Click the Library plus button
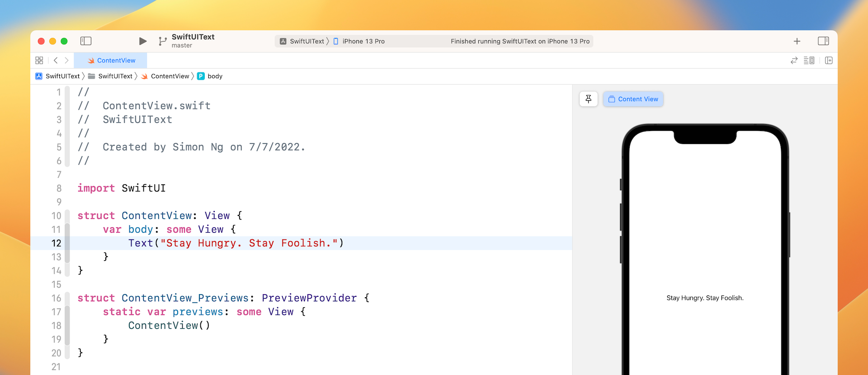 (x=797, y=41)
